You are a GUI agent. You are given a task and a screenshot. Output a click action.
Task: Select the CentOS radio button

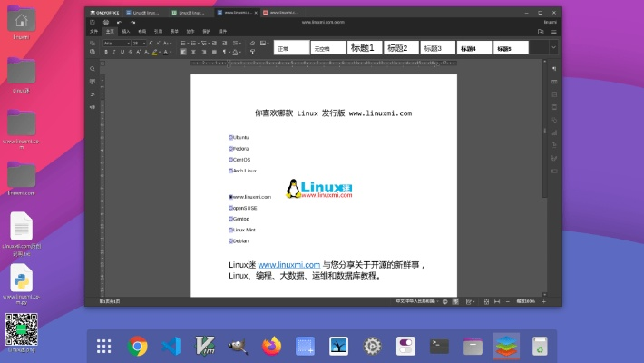click(x=230, y=160)
